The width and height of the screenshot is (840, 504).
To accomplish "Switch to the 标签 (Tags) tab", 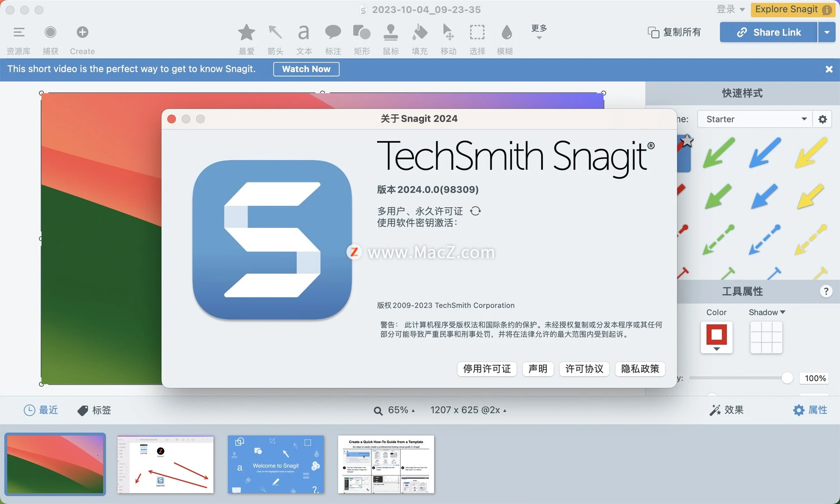I will 94,410.
